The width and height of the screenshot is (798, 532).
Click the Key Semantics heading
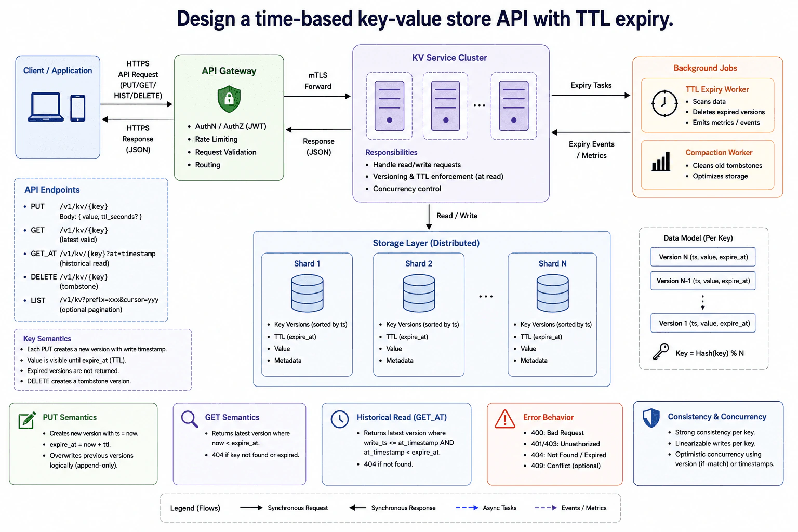47,339
